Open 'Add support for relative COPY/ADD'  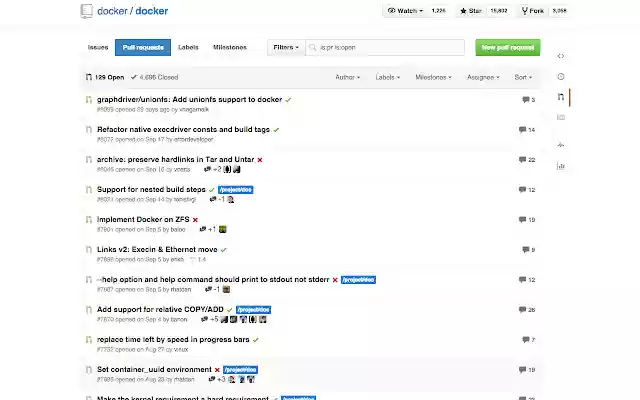pyautogui.click(x=160, y=309)
